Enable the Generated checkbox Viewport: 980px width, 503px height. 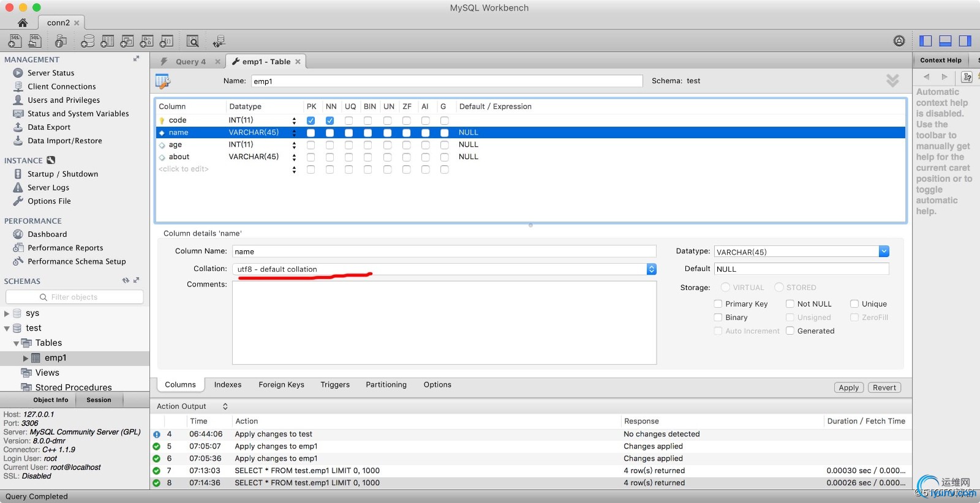click(x=790, y=330)
